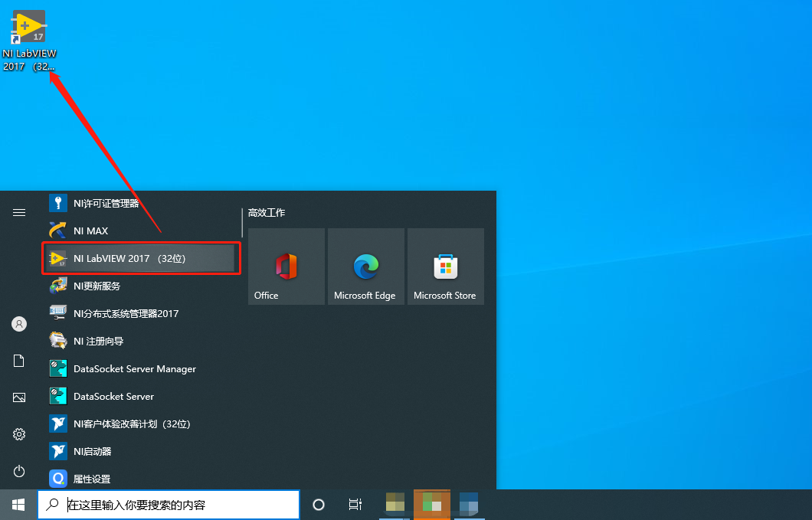Viewport: 812px width, 520px height.
Task: Click the Windows Start button
Action: click(18, 505)
